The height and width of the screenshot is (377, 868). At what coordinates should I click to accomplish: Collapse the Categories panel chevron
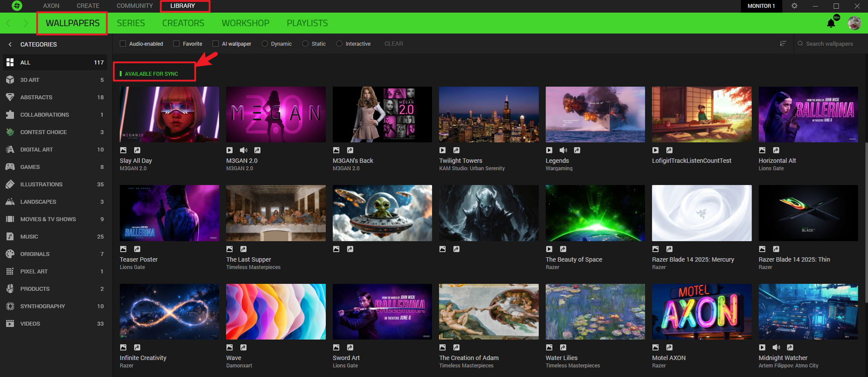pyautogui.click(x=10, y=44)
